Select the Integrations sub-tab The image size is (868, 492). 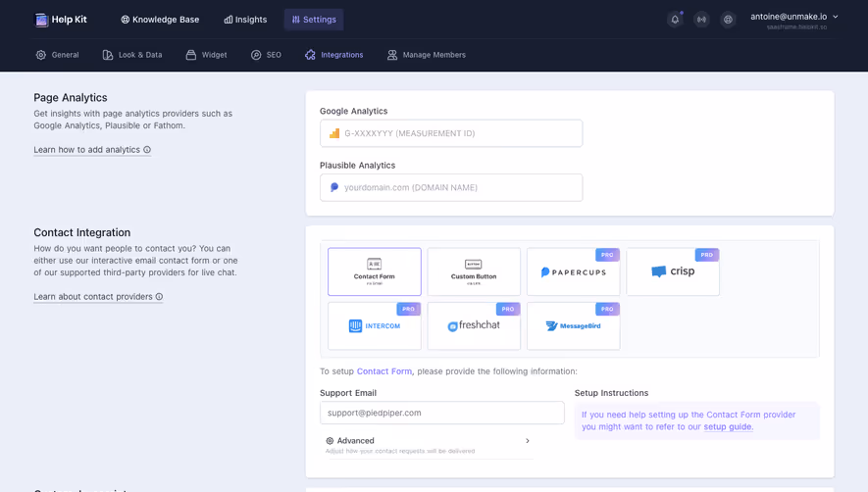click(x=334, y=55)
